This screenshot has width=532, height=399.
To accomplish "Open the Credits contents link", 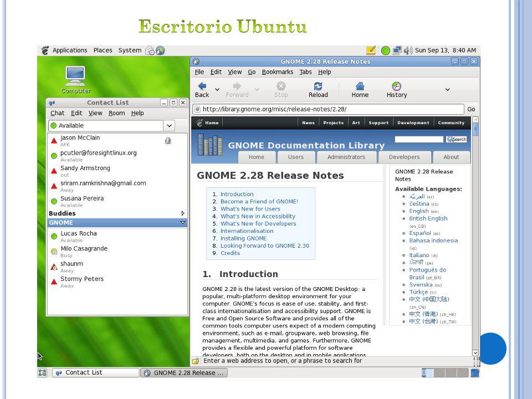I will coord(230,253).
